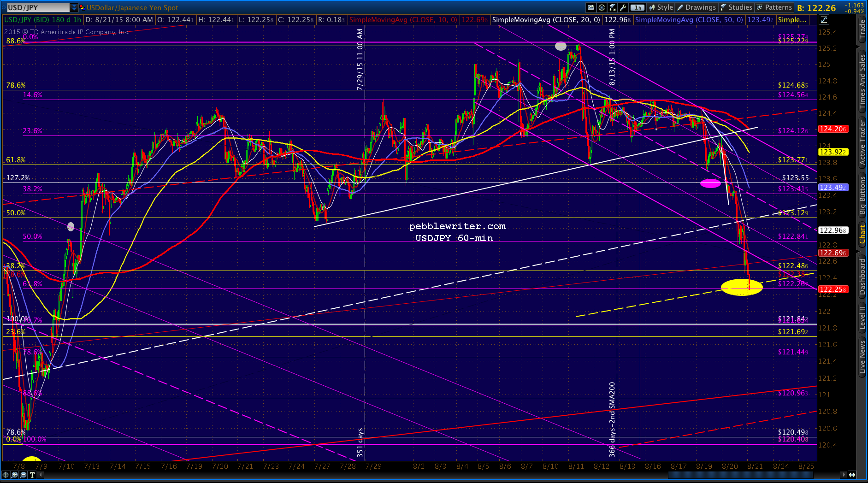
Task: Switch to the Times And Sales side tab
Action: coord(862,82)
